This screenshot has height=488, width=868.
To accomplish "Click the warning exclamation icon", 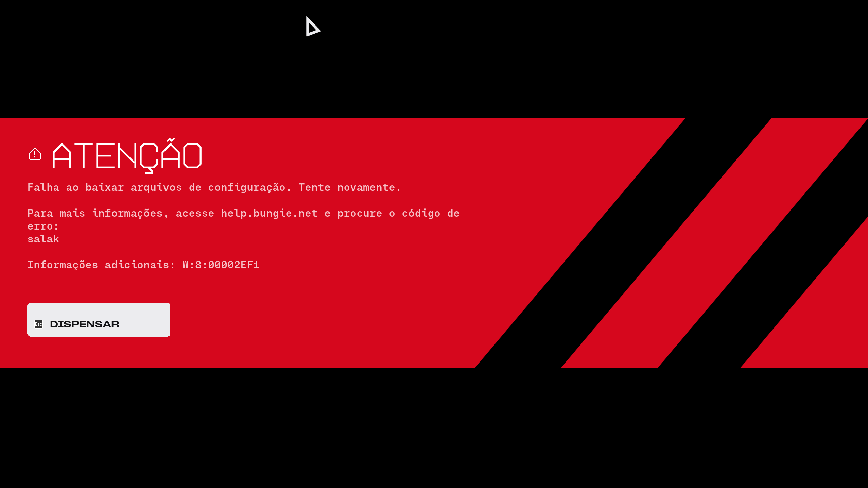I will point(35,154).
